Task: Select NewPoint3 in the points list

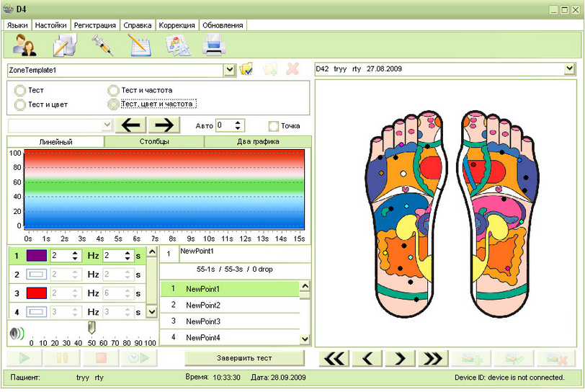Action: (x=203, y=321)
